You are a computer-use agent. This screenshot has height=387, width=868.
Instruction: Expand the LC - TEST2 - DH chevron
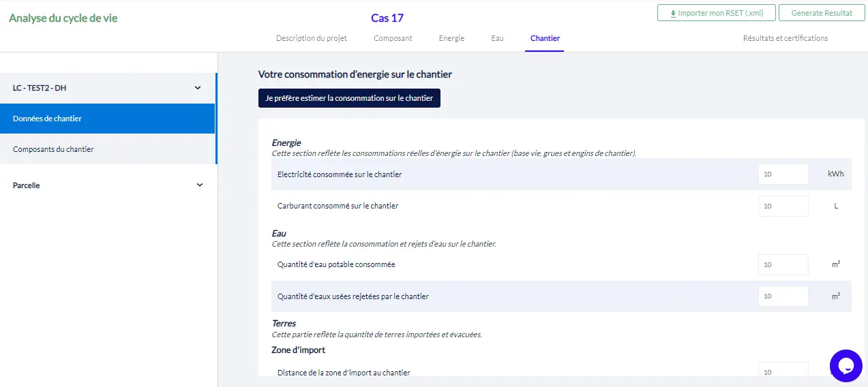click(x=198, y=88)
